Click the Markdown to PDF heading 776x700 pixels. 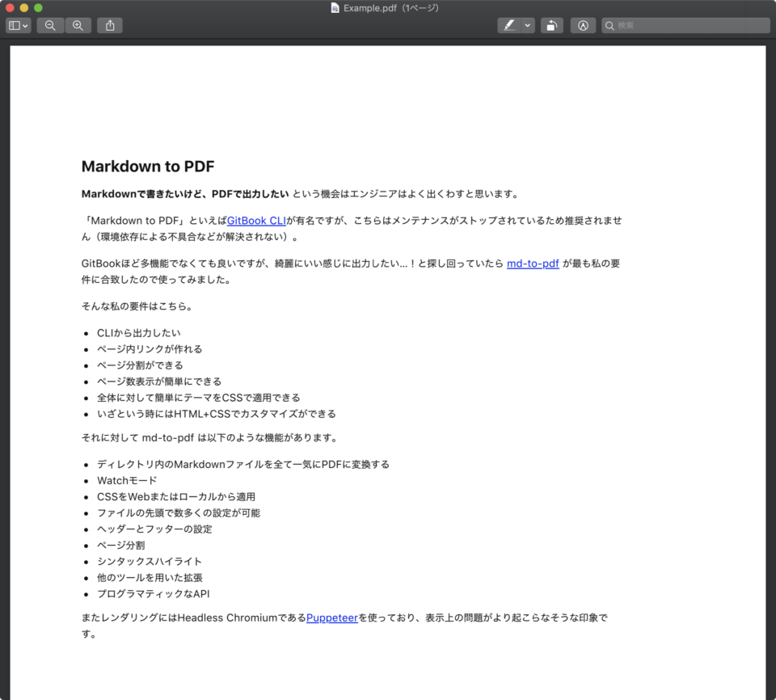(x=147, y=166)
